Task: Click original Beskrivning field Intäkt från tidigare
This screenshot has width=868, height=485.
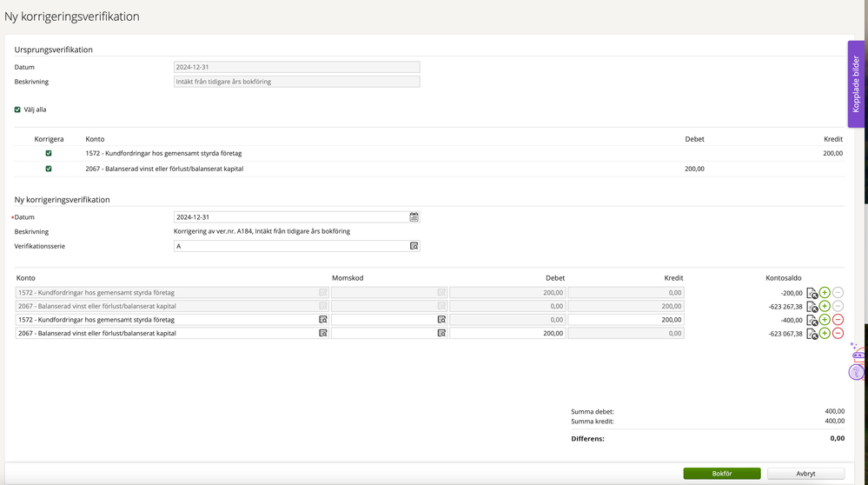Action: coord(296,82)
